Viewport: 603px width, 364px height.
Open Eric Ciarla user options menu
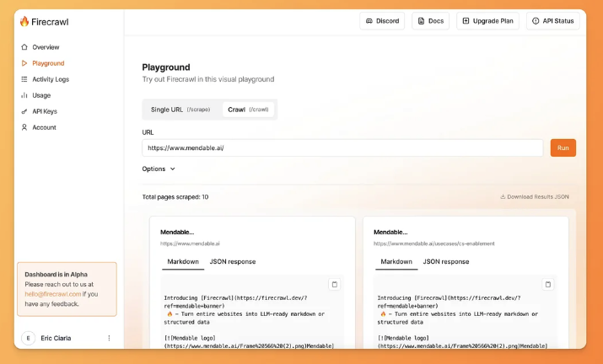pyautogui.click(x=109, y=338)
